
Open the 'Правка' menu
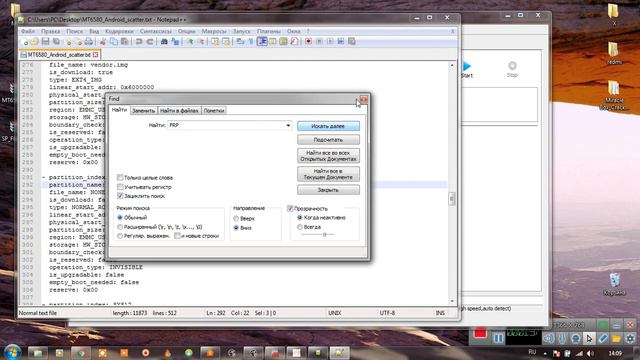(x=51, y=31)
